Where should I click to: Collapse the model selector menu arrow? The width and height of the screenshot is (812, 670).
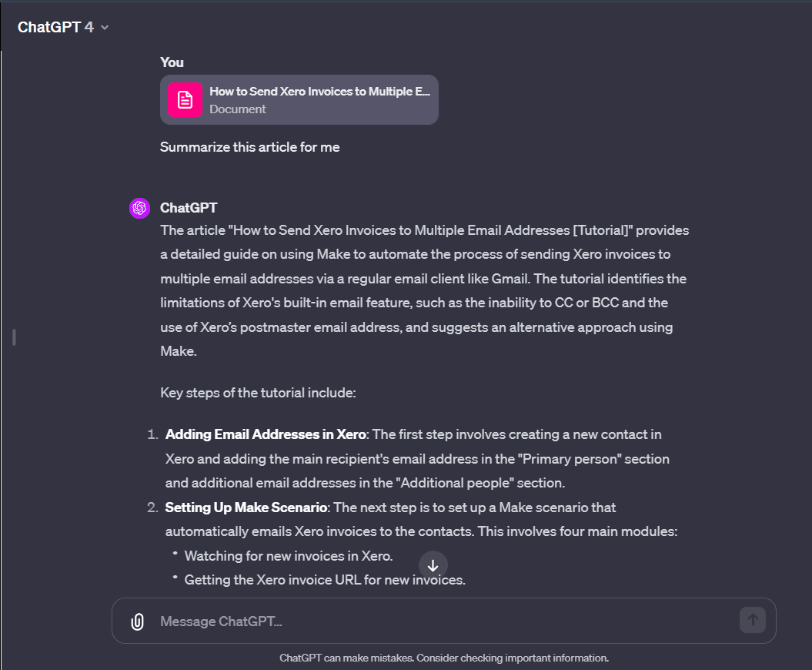click(x=104, y=27)
